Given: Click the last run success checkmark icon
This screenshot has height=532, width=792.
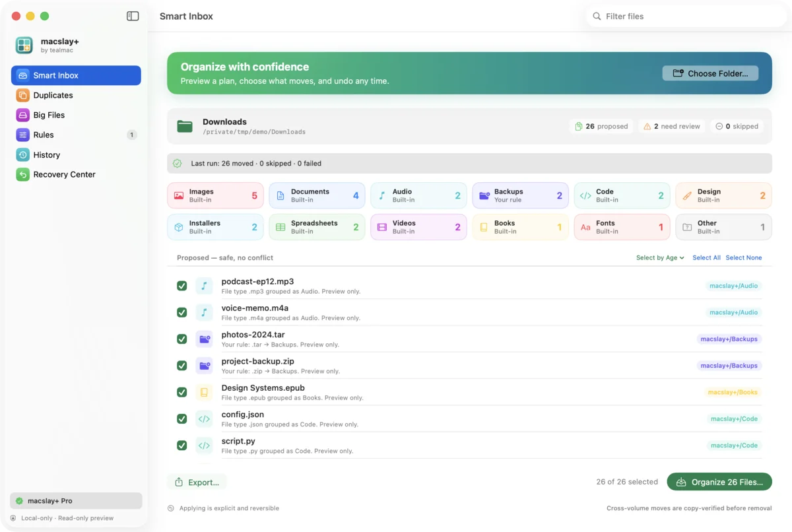Looking at the screenshot, I should pos(177,163).
